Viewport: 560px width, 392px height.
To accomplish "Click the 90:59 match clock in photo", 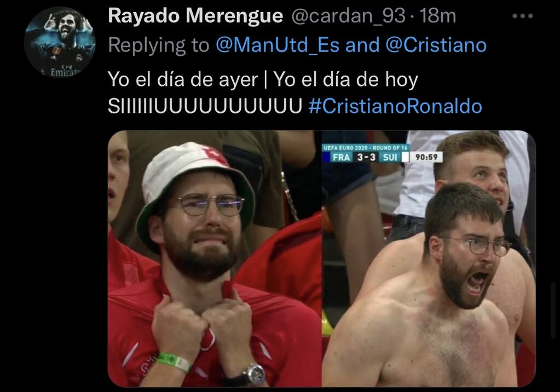I will point(426,157).
